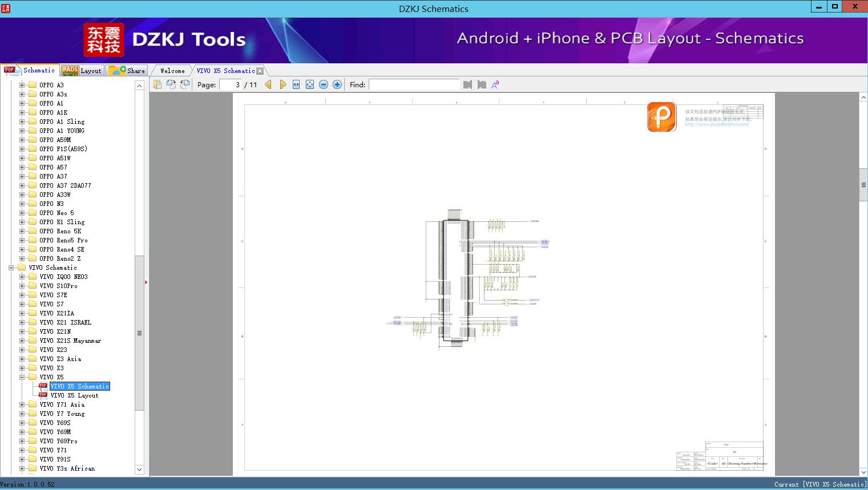Viewport: 868px width, 490px height.
Task: Fit page to width
Action: coord(296,84)
